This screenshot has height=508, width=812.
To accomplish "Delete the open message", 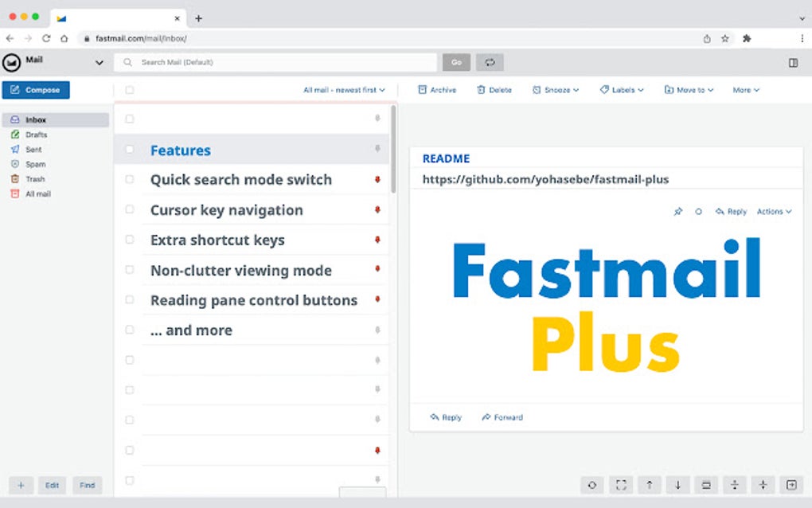I will [x=494, y=90].
